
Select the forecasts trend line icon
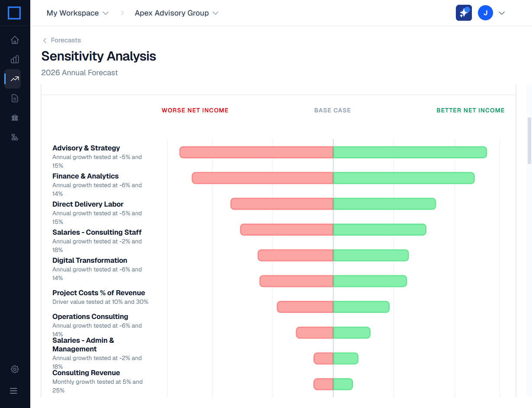pyautogui.click(x=15, y=79)
